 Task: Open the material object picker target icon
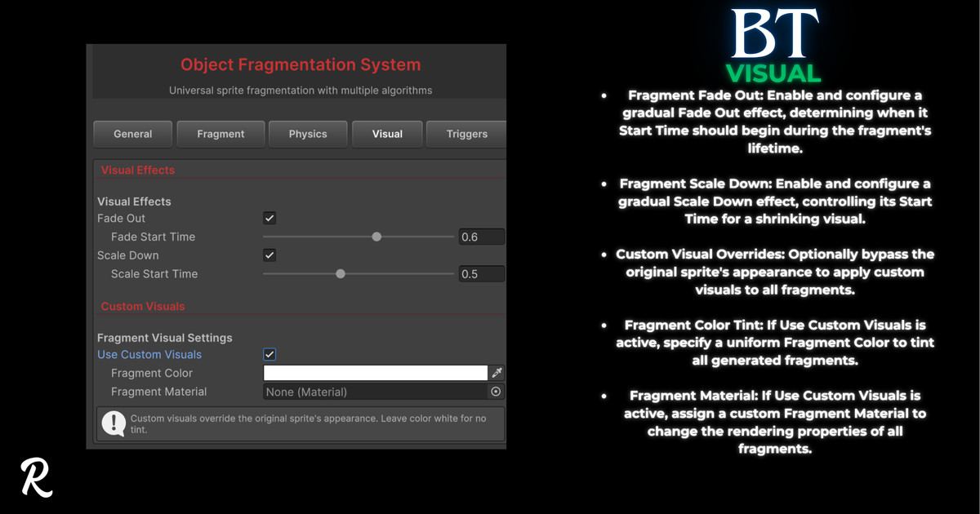click(497, 392)
